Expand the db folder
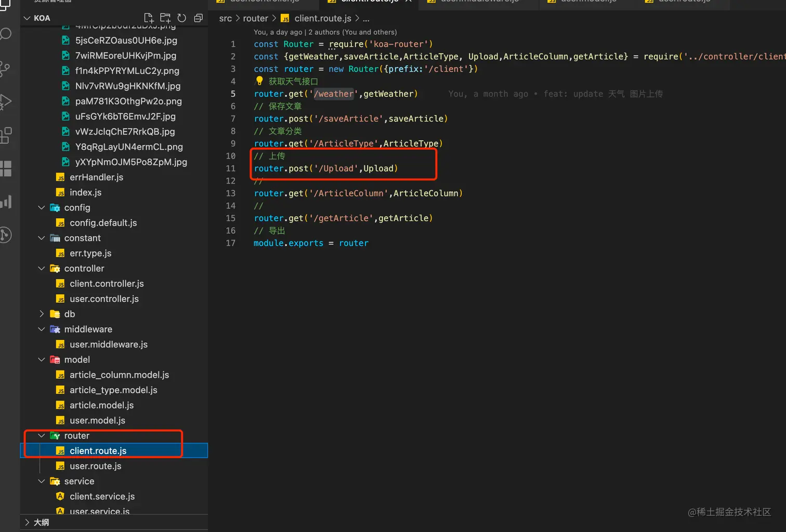The height and width of the screenshot is (532, 786). pyautogui.click(x=42, y=314)
